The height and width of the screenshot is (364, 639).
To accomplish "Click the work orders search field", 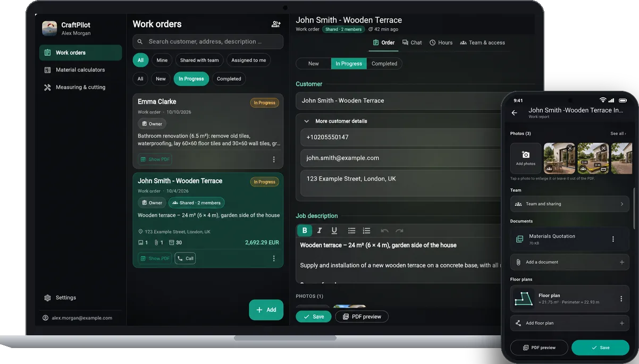I will tap(208, 41).
